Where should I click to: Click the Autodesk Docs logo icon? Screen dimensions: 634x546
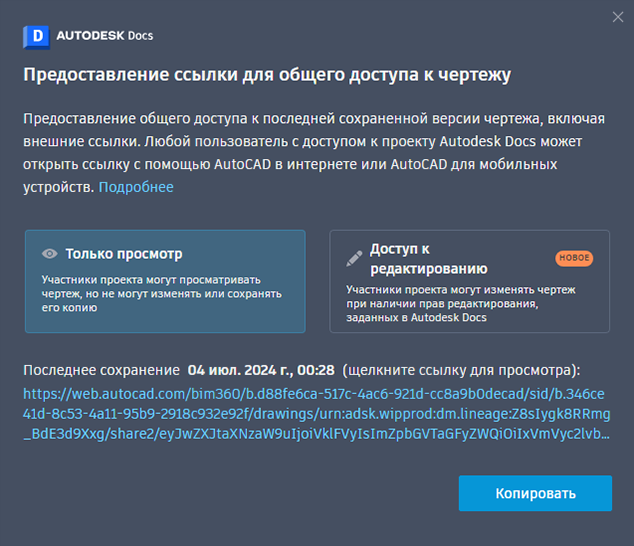point(36,37)
